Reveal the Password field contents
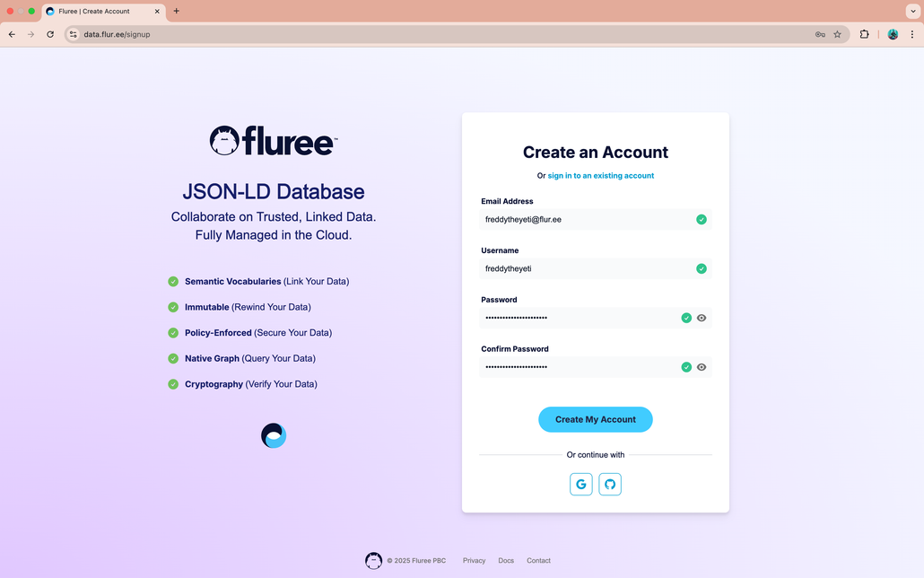Viewport: 924px width, 578px height. 702,318
